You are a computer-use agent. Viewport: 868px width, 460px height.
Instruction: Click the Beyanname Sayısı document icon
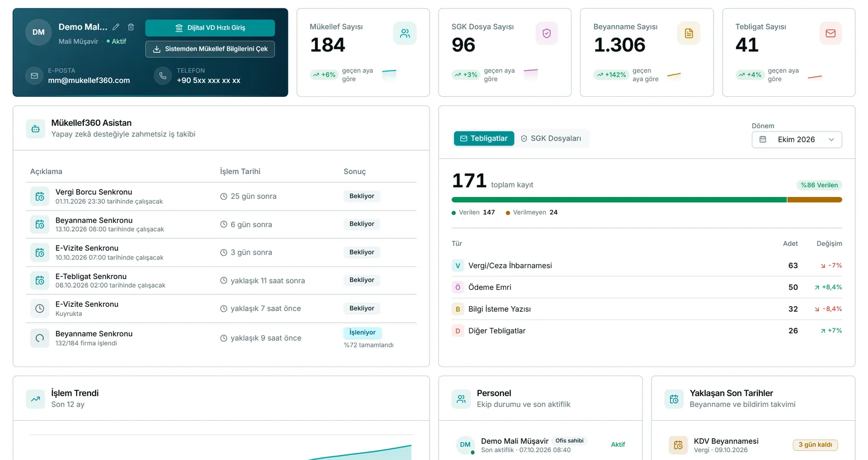(x=688, y=34)
